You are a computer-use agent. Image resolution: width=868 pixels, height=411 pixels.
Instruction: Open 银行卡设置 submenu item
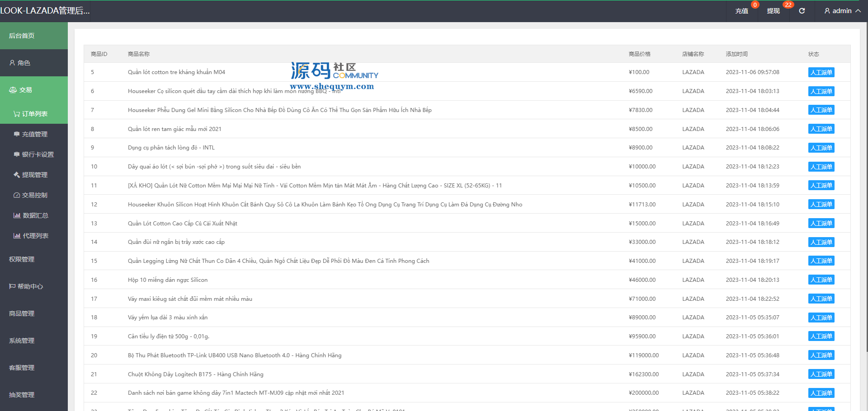[34, 154]
